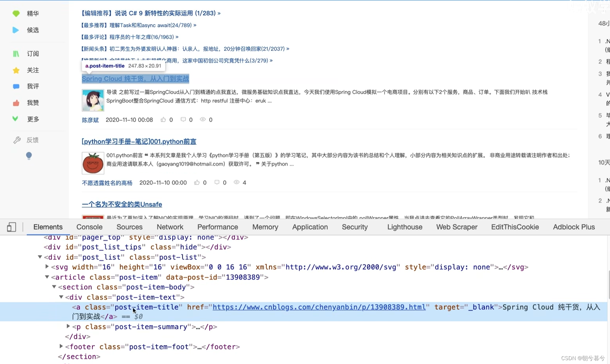The height and width of the screenshot is (364, 610).
Task: Click the 反馈 sidebar label
Action: tap(33, 140)
